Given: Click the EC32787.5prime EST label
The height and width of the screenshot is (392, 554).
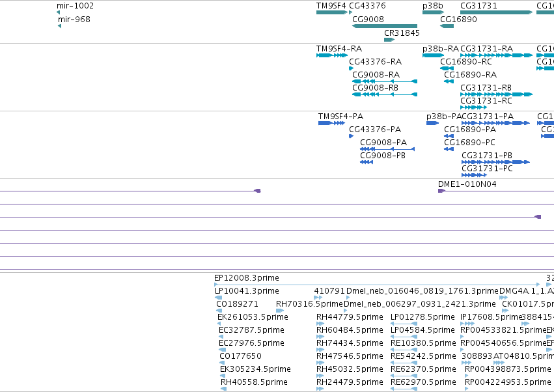Looking at the screenshot, I should [251, 330].
